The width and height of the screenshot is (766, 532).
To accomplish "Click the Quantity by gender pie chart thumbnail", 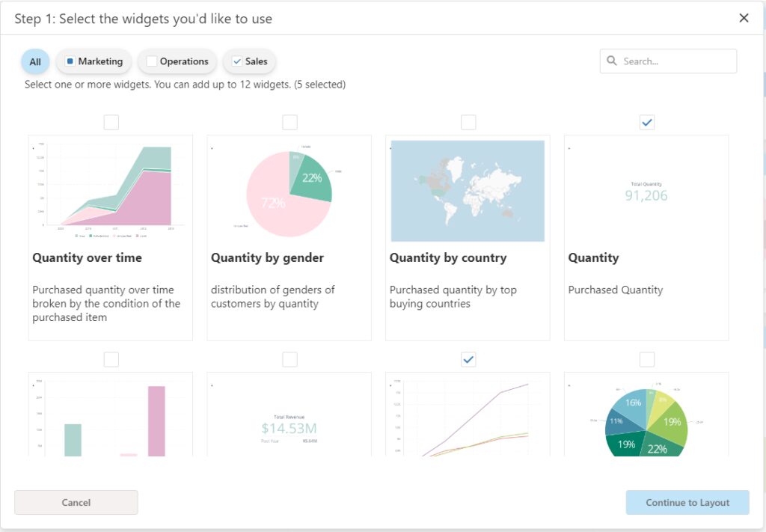I will click(x=289, y=189).
